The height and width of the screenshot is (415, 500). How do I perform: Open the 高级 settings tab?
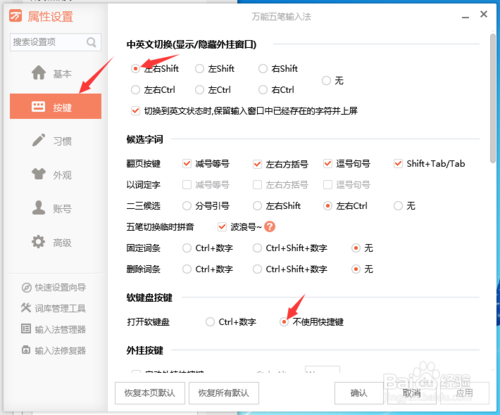56,242
